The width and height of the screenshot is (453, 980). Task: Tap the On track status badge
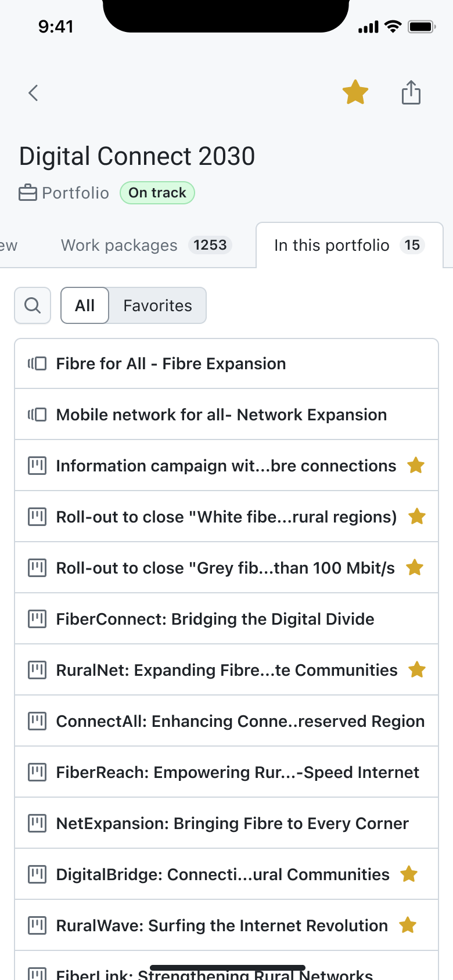pyautogui.click(x=157, y=193)
